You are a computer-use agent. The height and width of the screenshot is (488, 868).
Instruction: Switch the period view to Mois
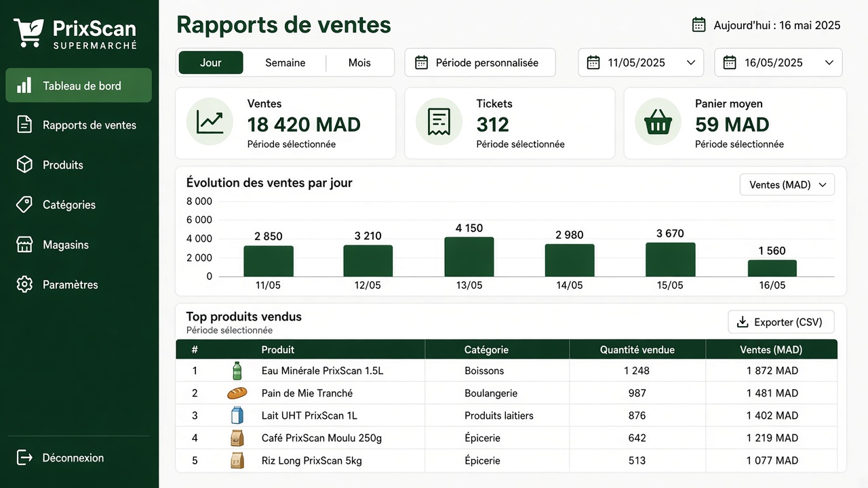pos(359,62)
